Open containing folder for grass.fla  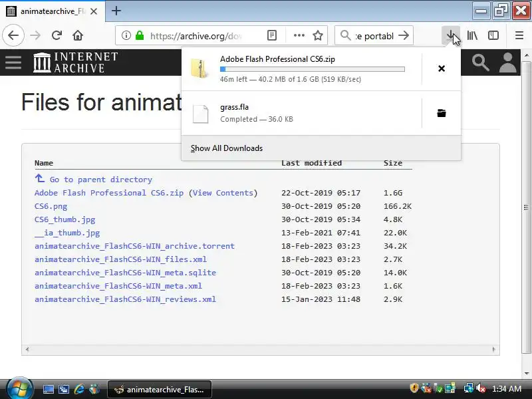click(442, 113)
